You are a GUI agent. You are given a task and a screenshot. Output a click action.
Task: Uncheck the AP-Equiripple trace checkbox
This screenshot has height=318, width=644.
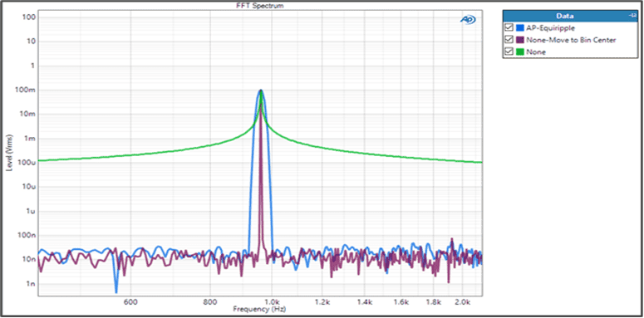click(509, 28)
